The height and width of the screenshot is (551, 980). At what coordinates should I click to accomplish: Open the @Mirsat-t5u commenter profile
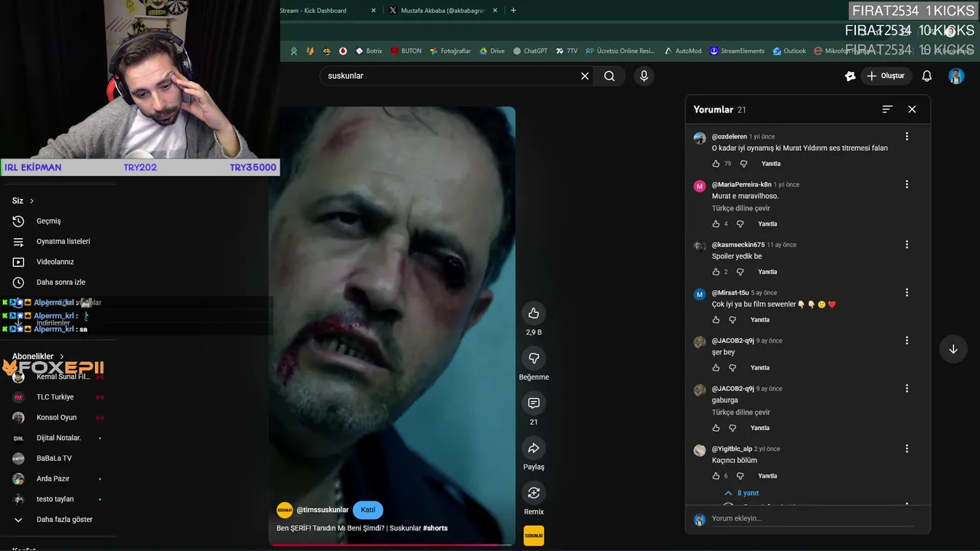pyautogui.click(x=730, y=292)
